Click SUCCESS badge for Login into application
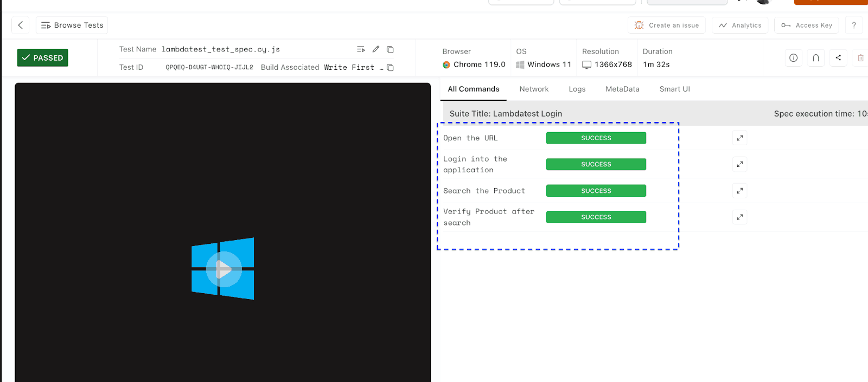This screenshot has width=868, height=382. (596, 164)
